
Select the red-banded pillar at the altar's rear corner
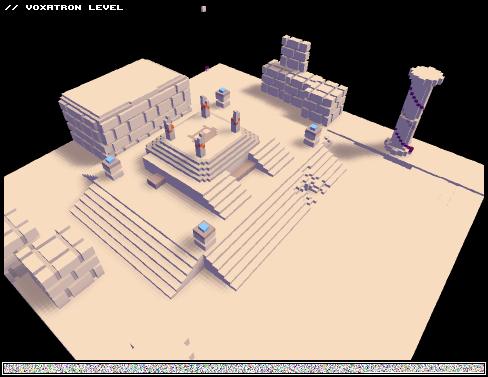(x=205, y=106)
